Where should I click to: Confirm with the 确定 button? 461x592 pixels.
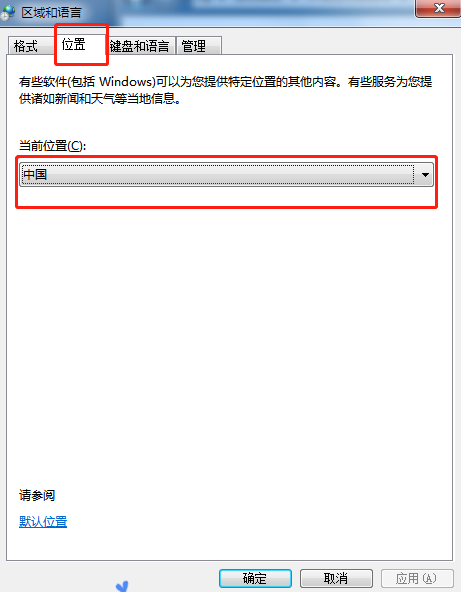click(x=255, y=578)
